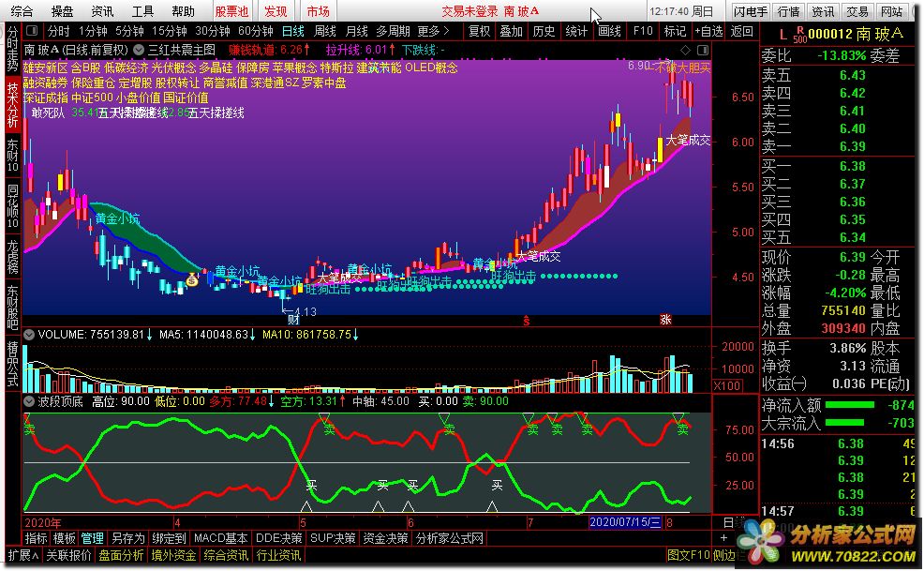
Task: Toggle the panel layout icon before 分时
Action: [33, 31]
